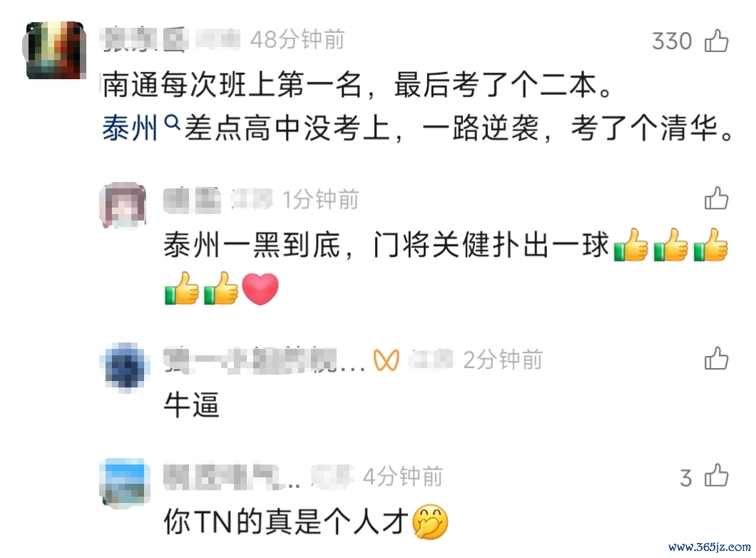756x558 pixels.
Task: Like the 你TN的真是个人才 reply
Action: coord(717,475)
